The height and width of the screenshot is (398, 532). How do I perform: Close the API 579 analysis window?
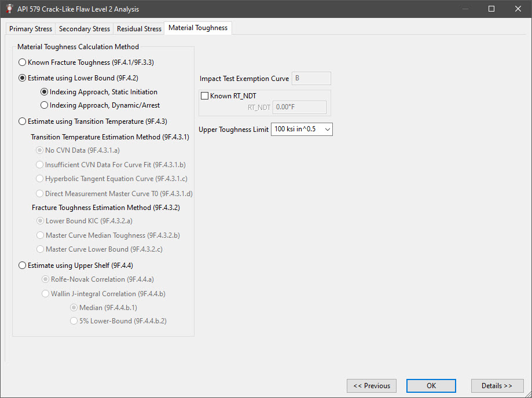[x=518, y=9]
